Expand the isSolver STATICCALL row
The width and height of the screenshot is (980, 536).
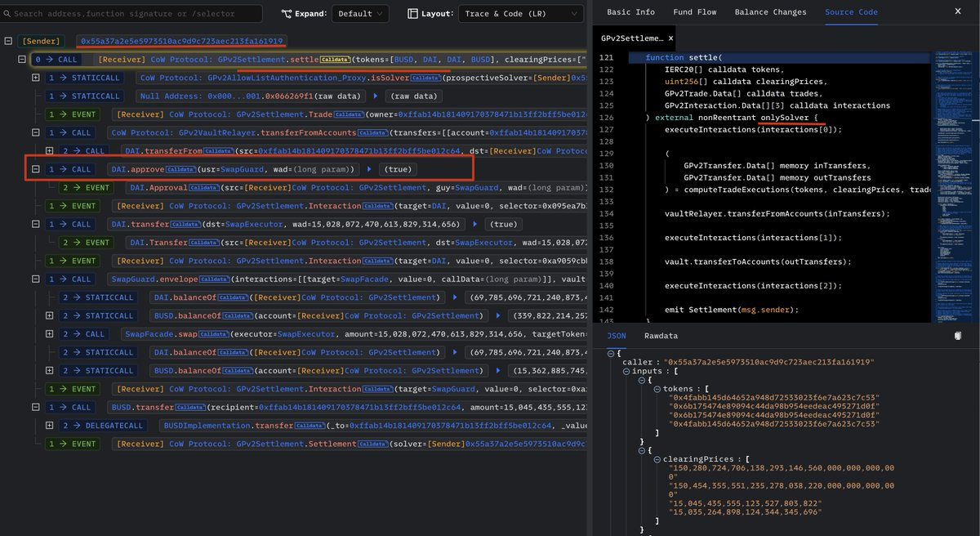pyautogui.click(x=36, y=78)
